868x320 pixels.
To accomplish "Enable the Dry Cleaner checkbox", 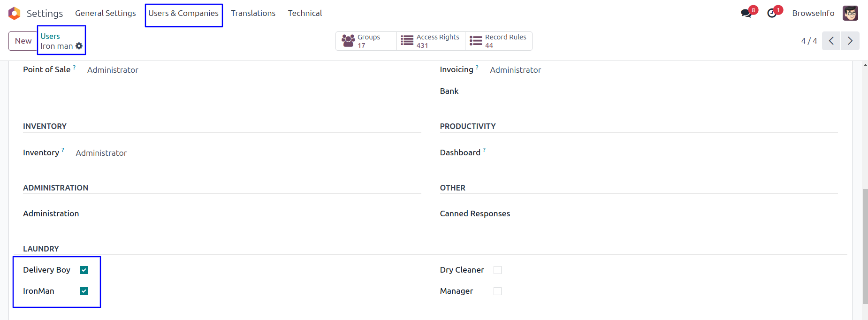I will [497, 270].
